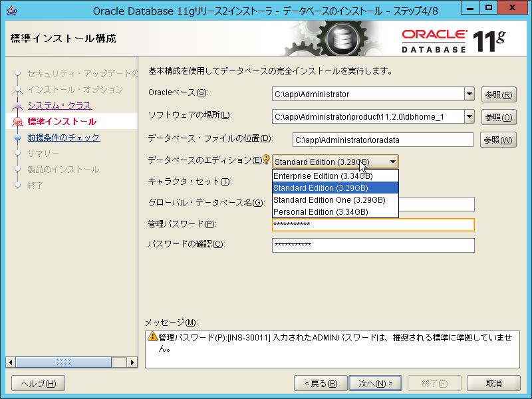Click the グローバル・データベース名 field

click(x=436, y=204)
